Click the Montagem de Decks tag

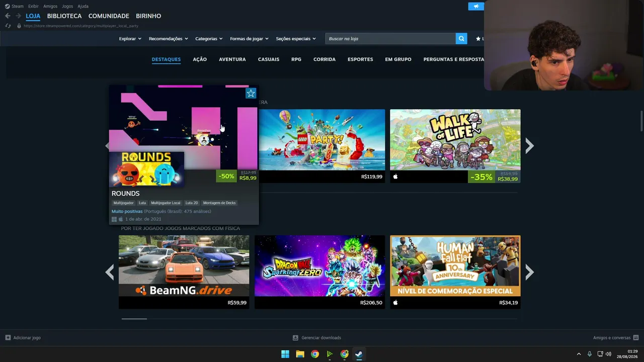pyautogui.click(x=219, y=203)
